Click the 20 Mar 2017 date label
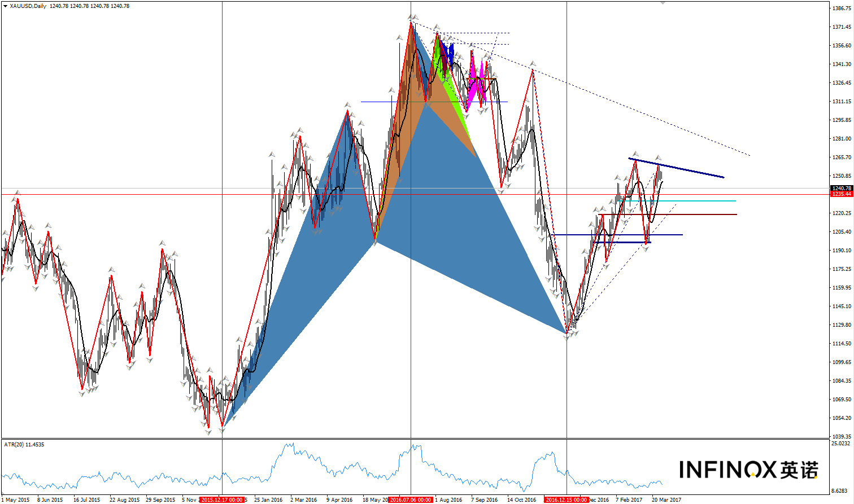The image size is (854, 504). pos(666,499)
